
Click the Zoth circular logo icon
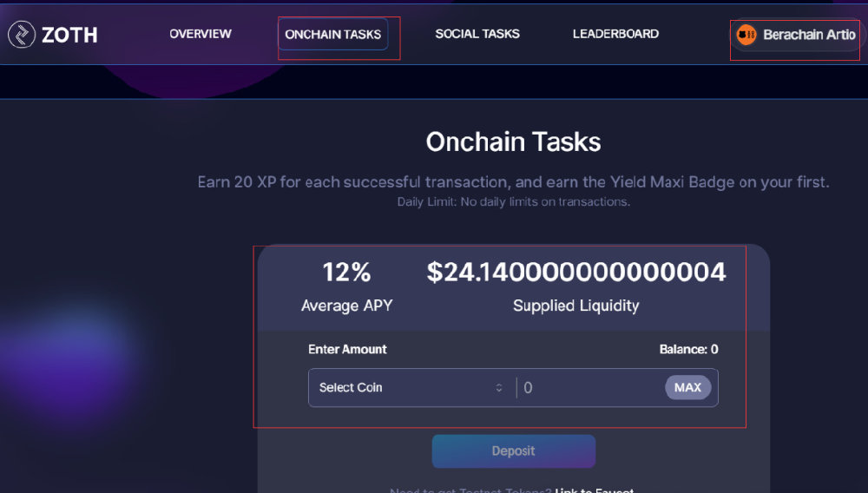22,35
